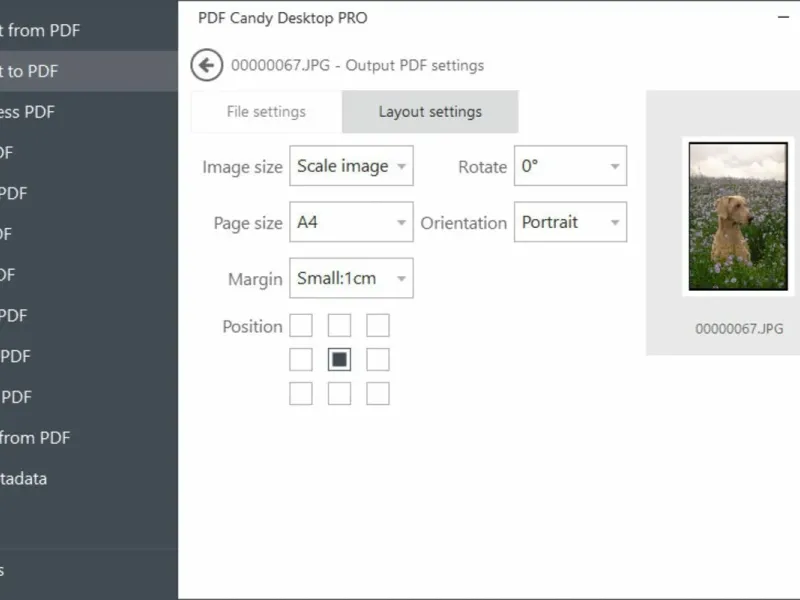Set position to bottom-right box
The height and width of the screenshot is (600, 800).
tap(378, 394)
